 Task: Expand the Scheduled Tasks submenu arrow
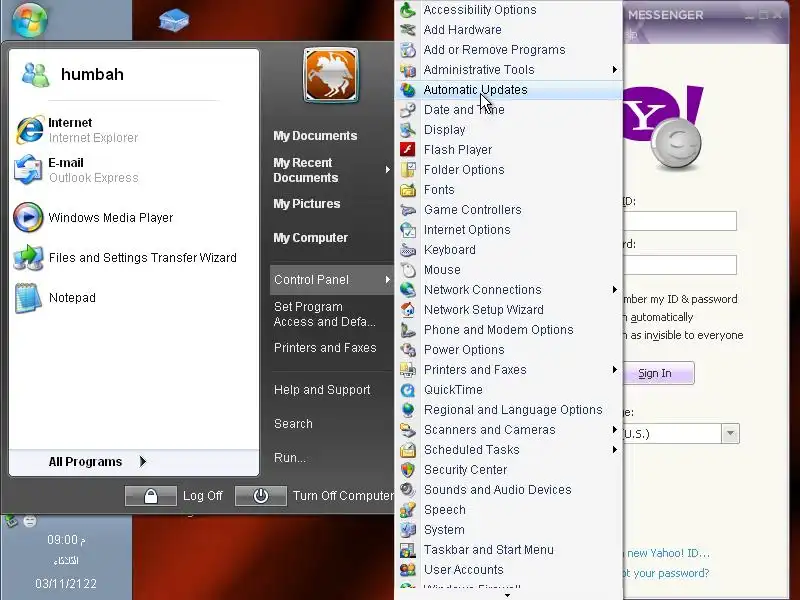615,449
